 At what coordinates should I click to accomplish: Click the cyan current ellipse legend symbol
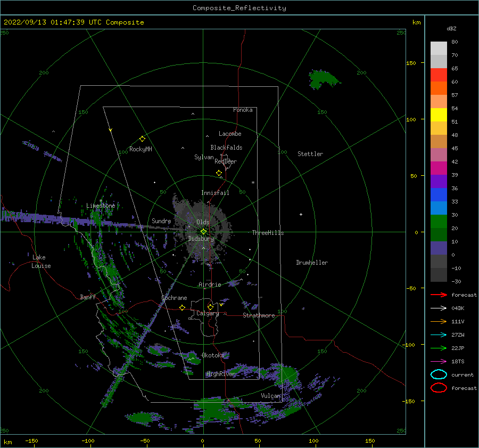(x=439, y=374)
